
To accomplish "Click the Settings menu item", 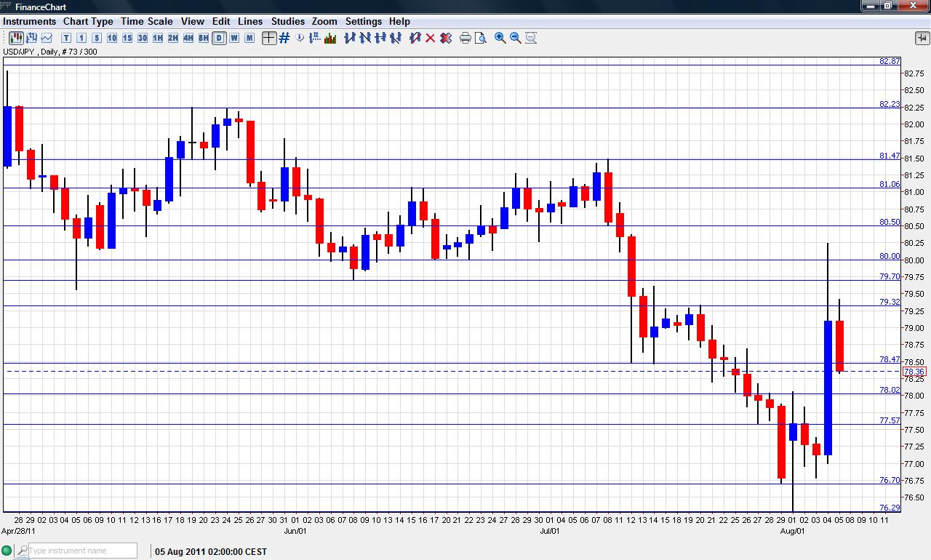I will [x=363, y=21].
